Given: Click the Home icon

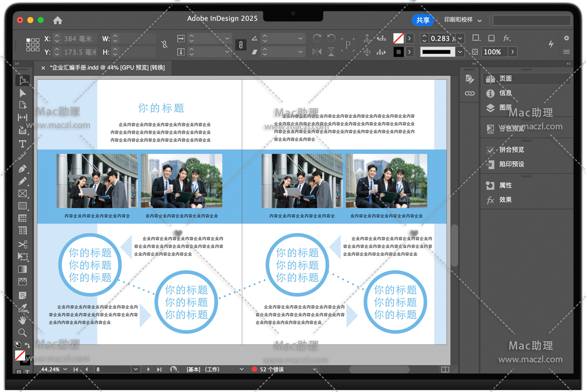Looking at the screenshot, I should click(x=58, y=21).
